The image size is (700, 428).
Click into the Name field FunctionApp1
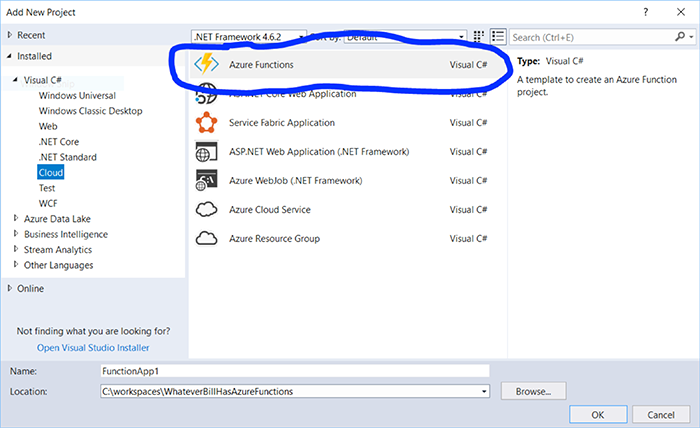tap(295, 371)
